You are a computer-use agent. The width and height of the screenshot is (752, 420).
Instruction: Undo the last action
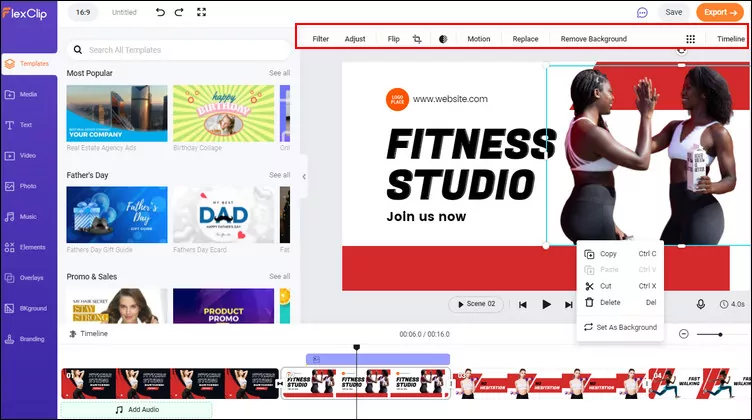(160, 12)
